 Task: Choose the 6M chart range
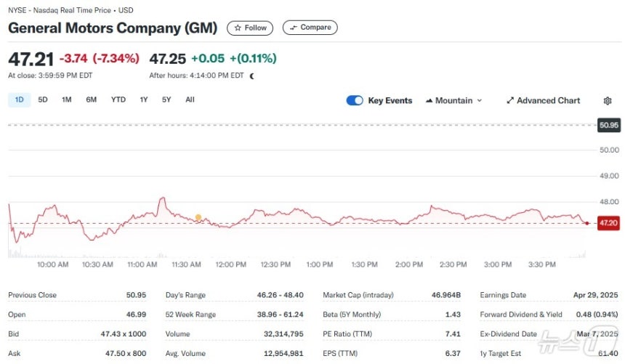tap(92, 100)
